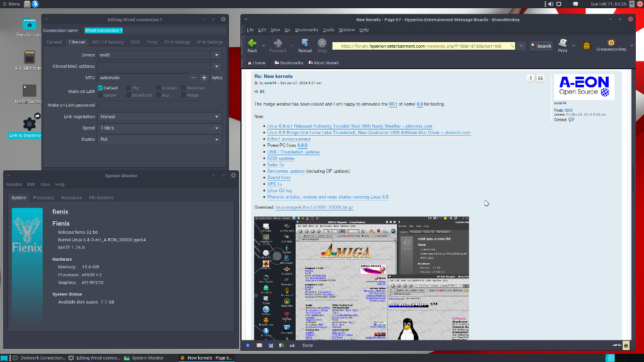The height and width of the screenshot is (362, 644).
Task: Open the linux-image-6.8-rc1 tar.gz download link
Action: [314, 207]
